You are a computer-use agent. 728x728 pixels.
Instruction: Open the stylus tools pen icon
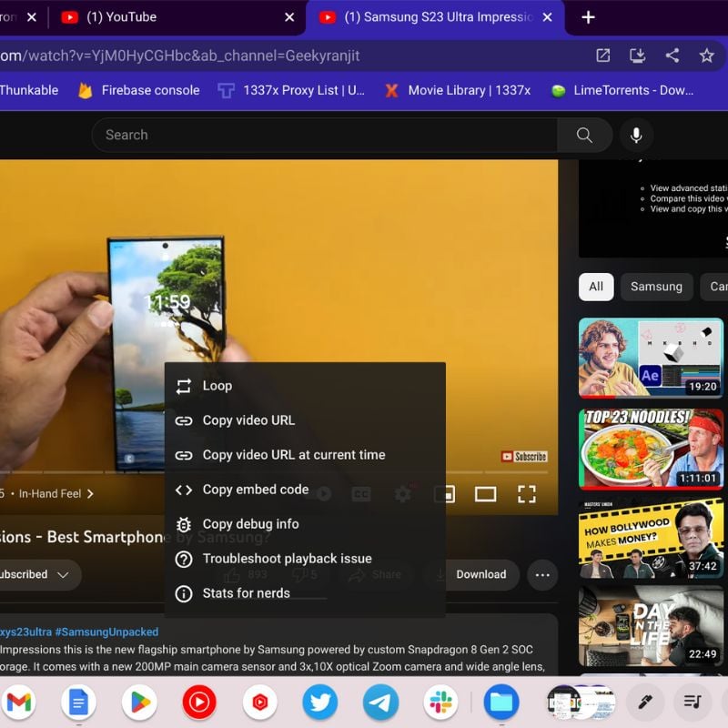point(644,702)
